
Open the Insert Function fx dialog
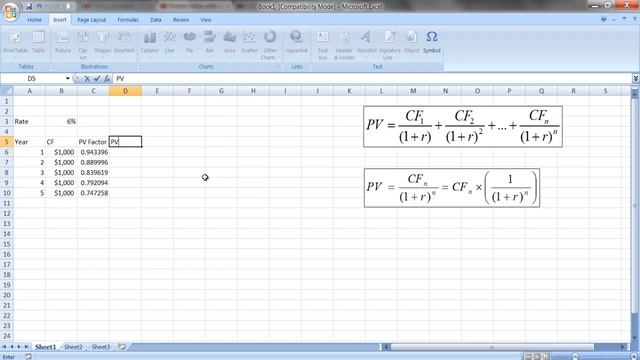[x=107, y=79]
